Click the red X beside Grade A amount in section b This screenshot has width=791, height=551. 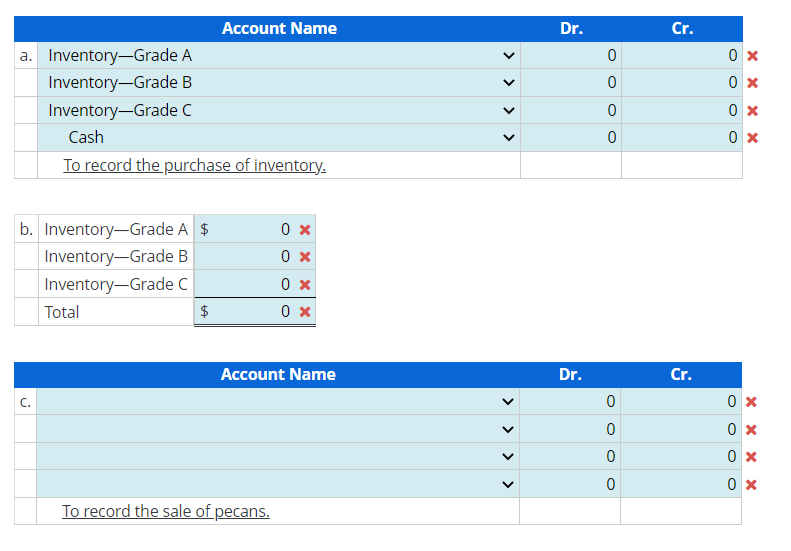coord(305,230)
